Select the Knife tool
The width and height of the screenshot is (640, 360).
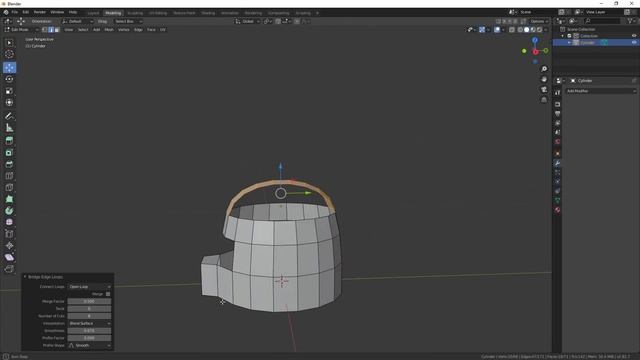pyautogui.click(x=9, y=188)
